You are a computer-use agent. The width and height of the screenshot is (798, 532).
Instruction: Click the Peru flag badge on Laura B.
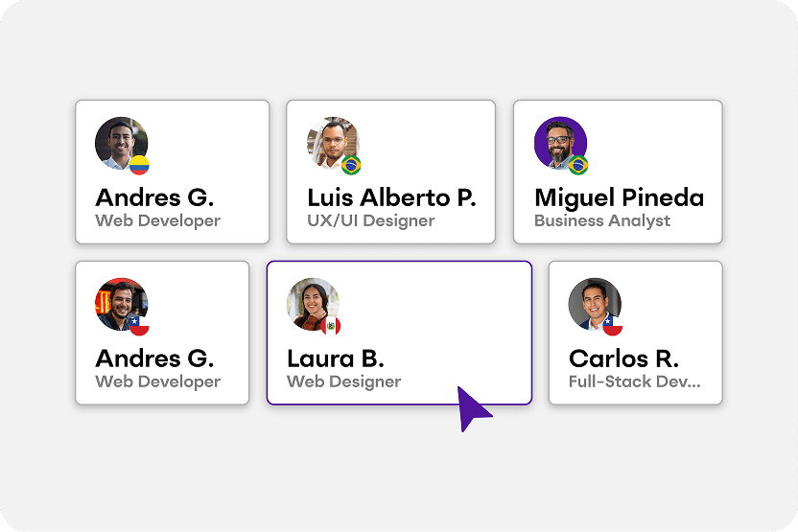(x=331, y=326)
